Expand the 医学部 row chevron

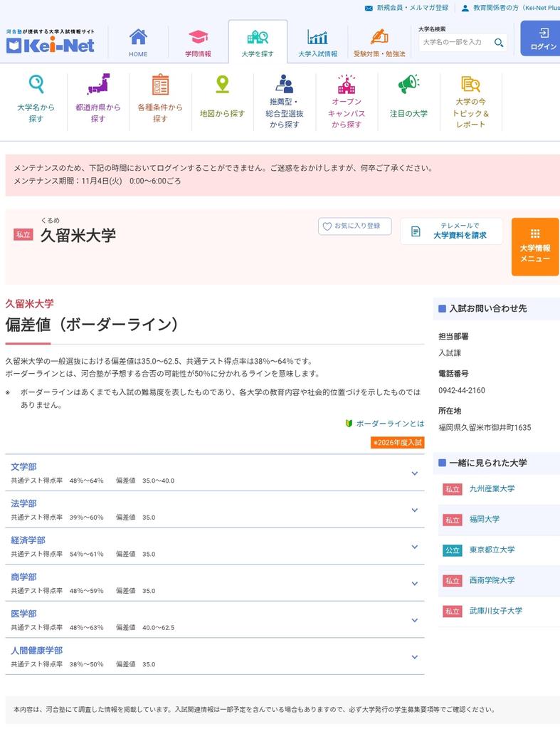(415, 620)
